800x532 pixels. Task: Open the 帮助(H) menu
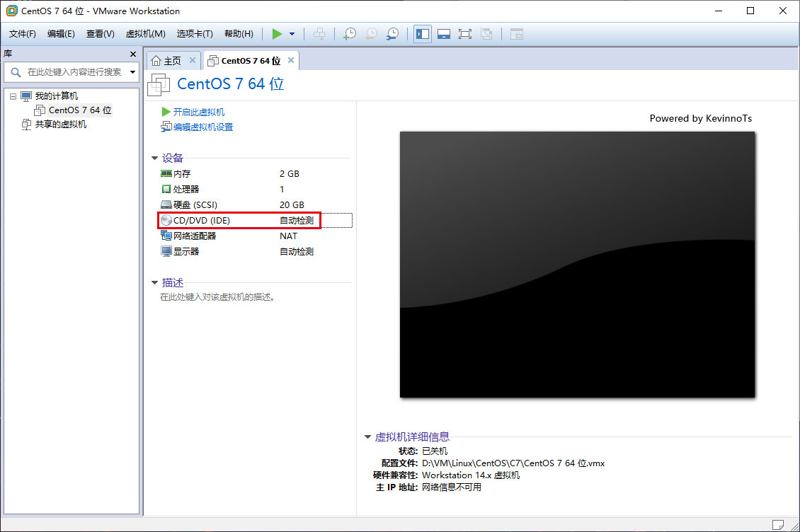(239, 34)
